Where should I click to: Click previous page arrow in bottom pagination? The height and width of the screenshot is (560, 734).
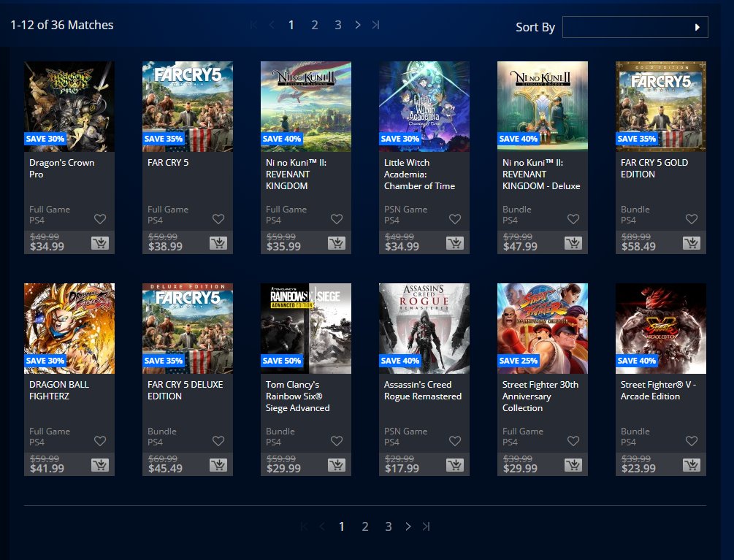coord(322,526)
